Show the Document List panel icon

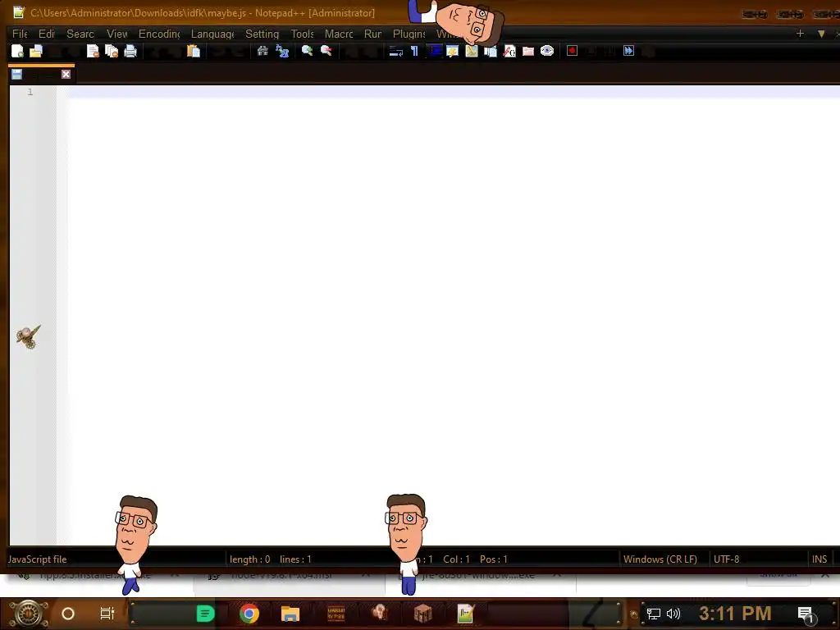click(491, 51)
